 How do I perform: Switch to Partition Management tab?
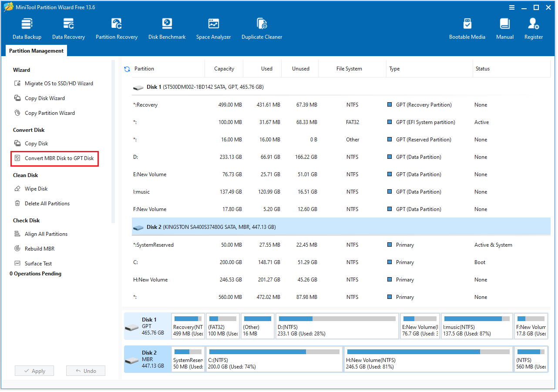pyautogui.click(x=36, y=51)
